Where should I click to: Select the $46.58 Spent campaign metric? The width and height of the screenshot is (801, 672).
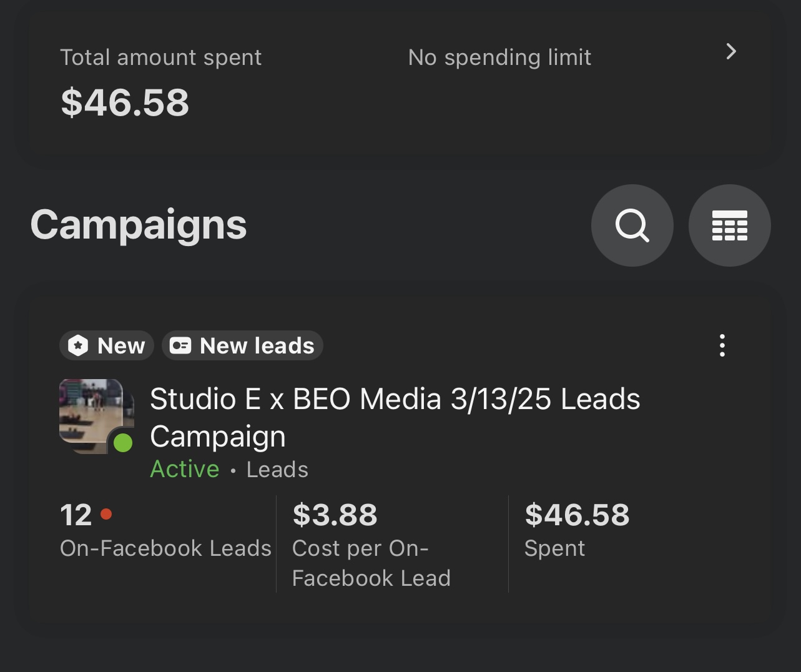577,515
